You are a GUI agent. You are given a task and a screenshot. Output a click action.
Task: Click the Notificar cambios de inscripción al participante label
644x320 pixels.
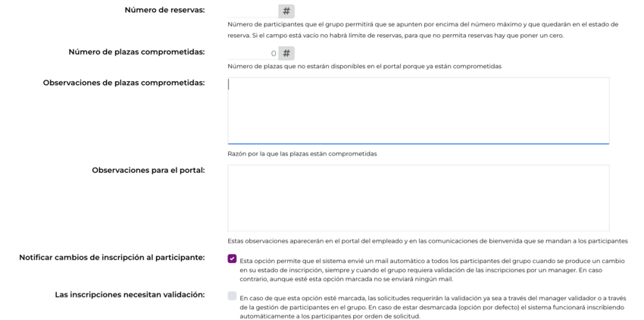[112, 258]
